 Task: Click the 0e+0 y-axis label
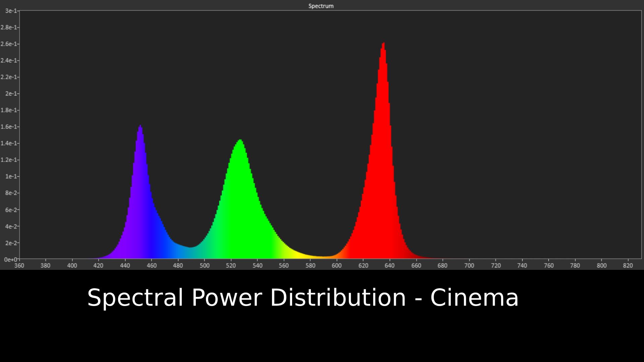(10, 259)
